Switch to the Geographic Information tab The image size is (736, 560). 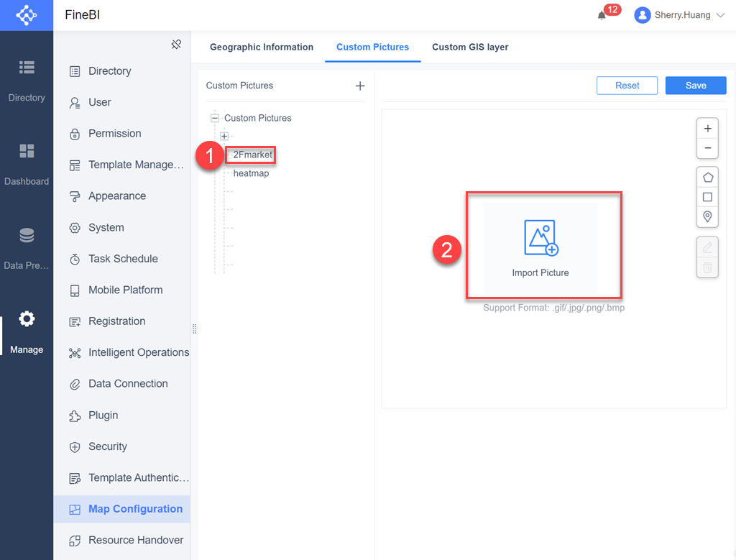coord(262,47)
